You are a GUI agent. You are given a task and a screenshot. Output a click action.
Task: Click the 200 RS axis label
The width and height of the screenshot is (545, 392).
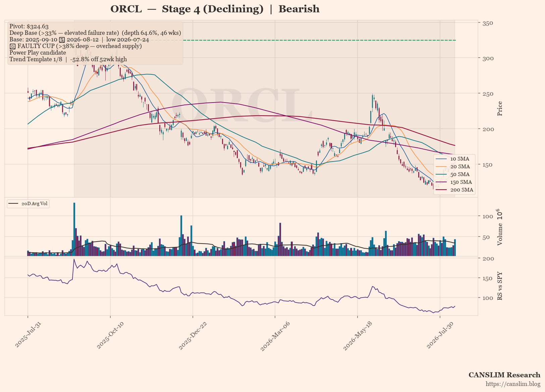(x=488, y=258)
